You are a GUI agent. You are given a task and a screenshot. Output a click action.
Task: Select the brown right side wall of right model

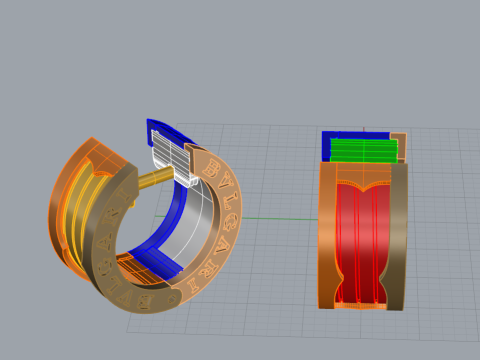click(397, 237)
